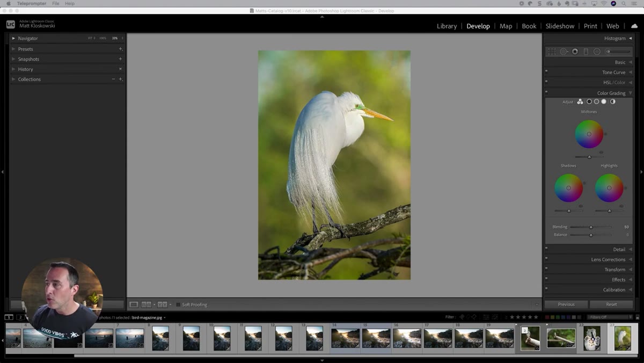Set Navigator zoom to FIT

91,38
